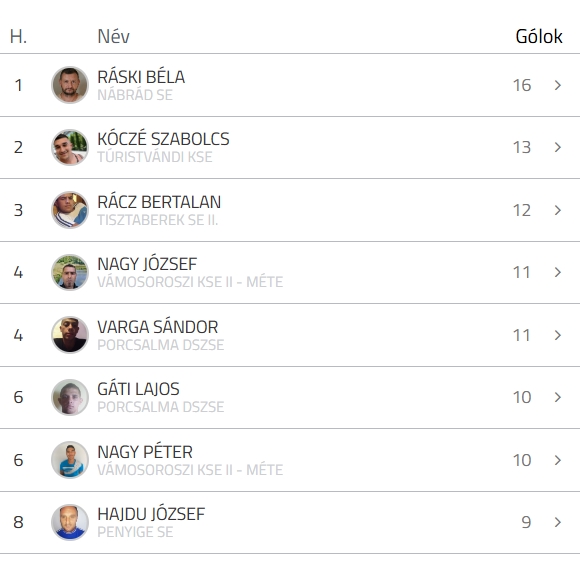Image resolution: width=580 pixels, height=562 pixels.
Task: Click Varga Sándor's profile picture
Action: (70, 335)
